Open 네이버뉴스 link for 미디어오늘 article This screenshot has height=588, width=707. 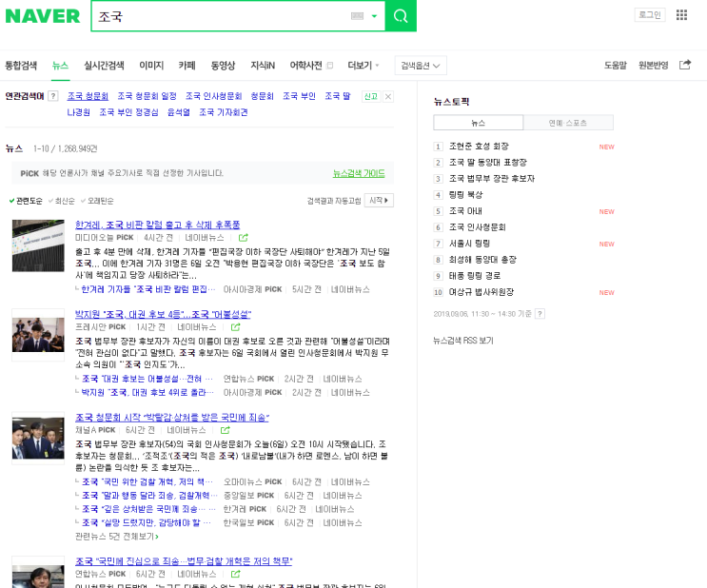click(x=205, y=238)
